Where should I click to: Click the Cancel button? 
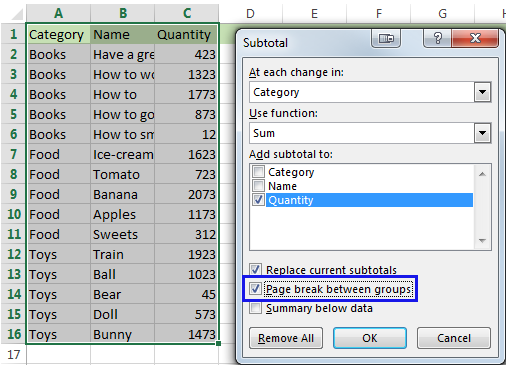coord(454,338)
